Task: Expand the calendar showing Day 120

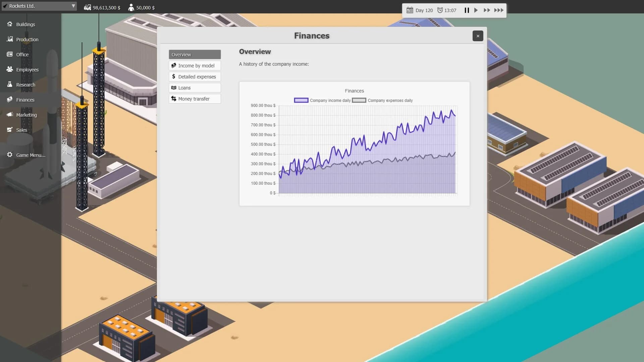Action: pyautogui.click(x=419, y=10)
